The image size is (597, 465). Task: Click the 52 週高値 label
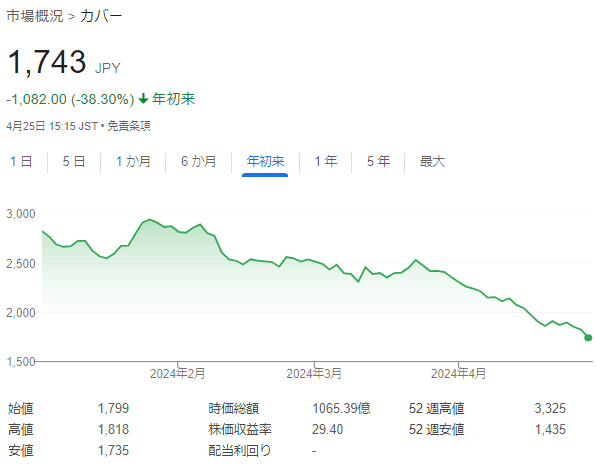tap(437, 409)
